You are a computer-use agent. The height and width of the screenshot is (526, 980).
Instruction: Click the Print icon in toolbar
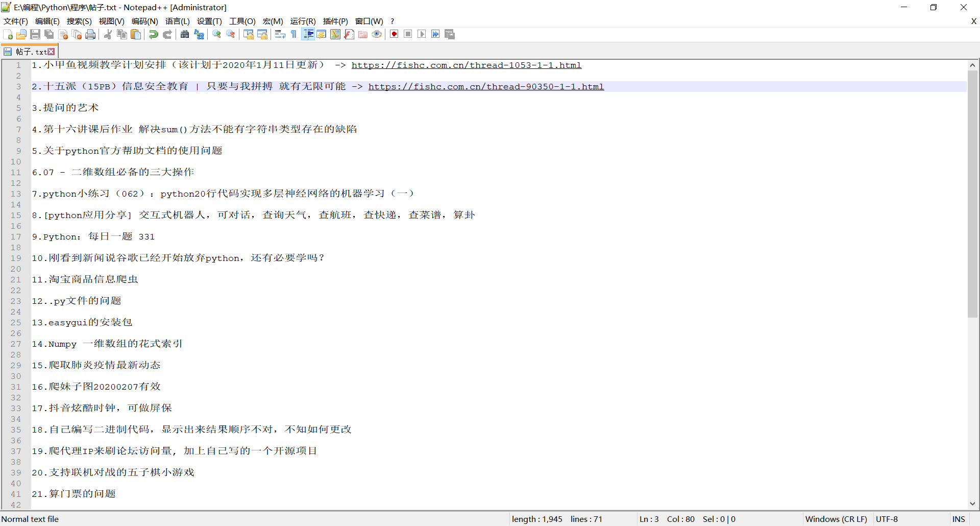coord(90,34)
